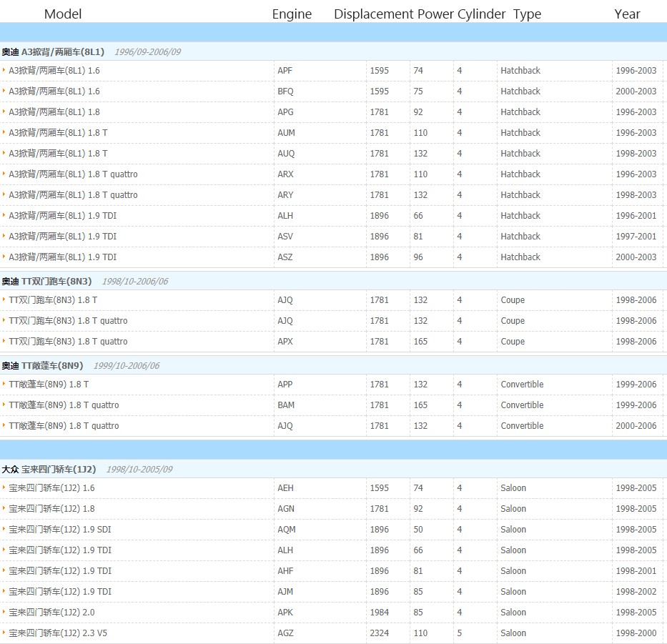Select the A3 1.6 row with engine APF
667x644 pixels.
point(332,71)
